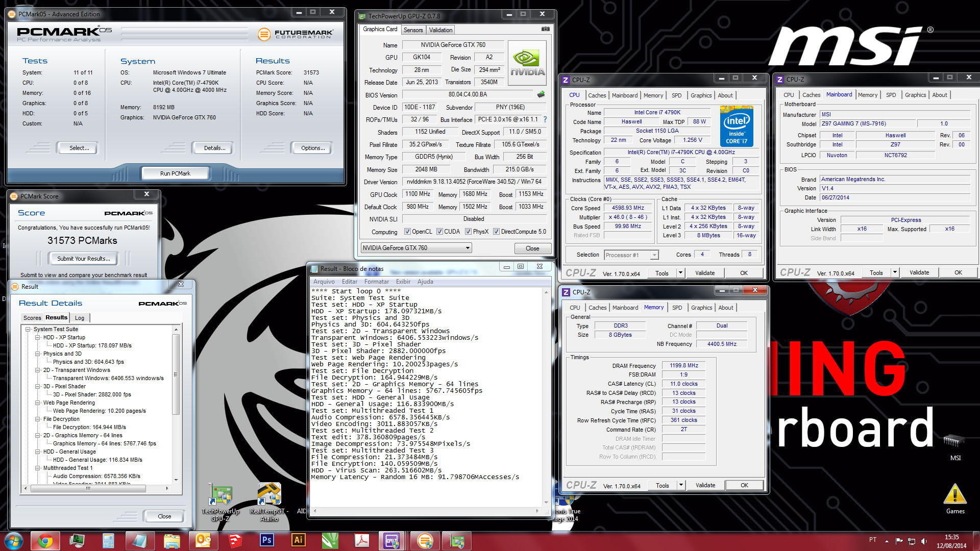Switch to the Validation tab in GPU-Z
980x551 pixels.
(440, 30)
